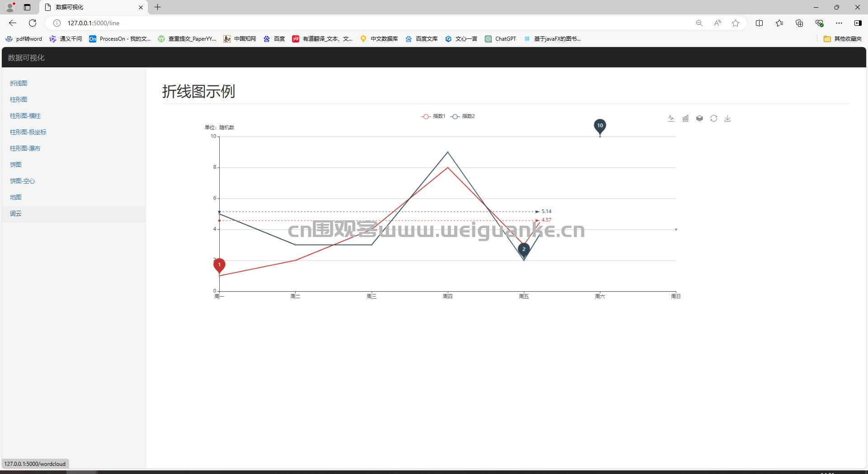Open 文心一言 bookmark
This screenshot has width=868, height=474.
pyautogui.click(x=461, y=39)
